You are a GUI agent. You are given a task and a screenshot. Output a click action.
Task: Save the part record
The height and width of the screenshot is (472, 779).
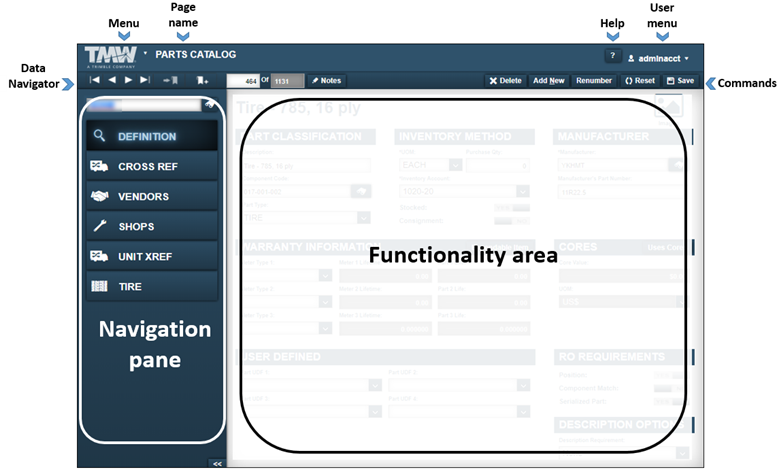pyautogui.click(x=680, y=80)
